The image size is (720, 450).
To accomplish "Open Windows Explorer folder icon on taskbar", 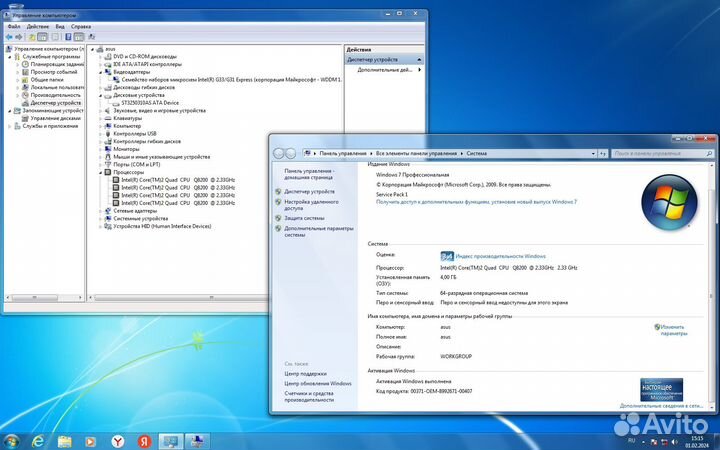I will tap(64, 440).
